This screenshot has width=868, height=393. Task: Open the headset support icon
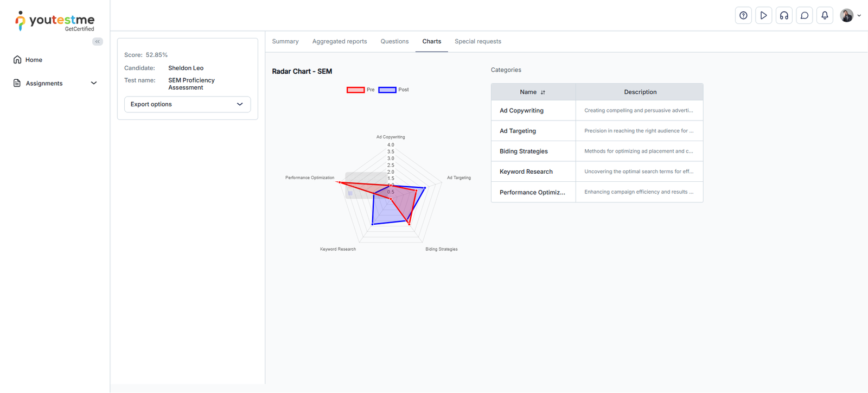pyautogui.click(x=784, y=16)
